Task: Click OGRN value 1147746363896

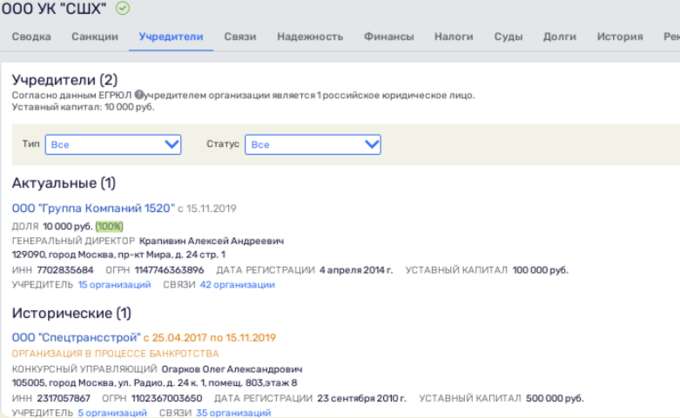Action: (169, 270)
